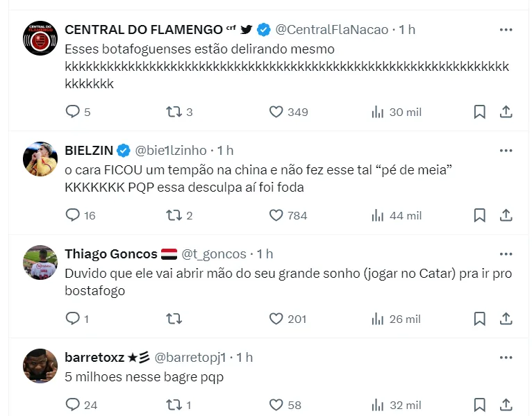
Task: Open the @CentralFlaNacao profile handle
Action: [x=331, y=30]
